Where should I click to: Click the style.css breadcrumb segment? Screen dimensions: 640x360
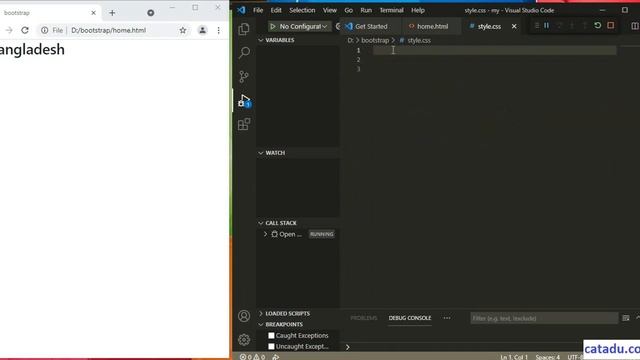coord(419,40)
